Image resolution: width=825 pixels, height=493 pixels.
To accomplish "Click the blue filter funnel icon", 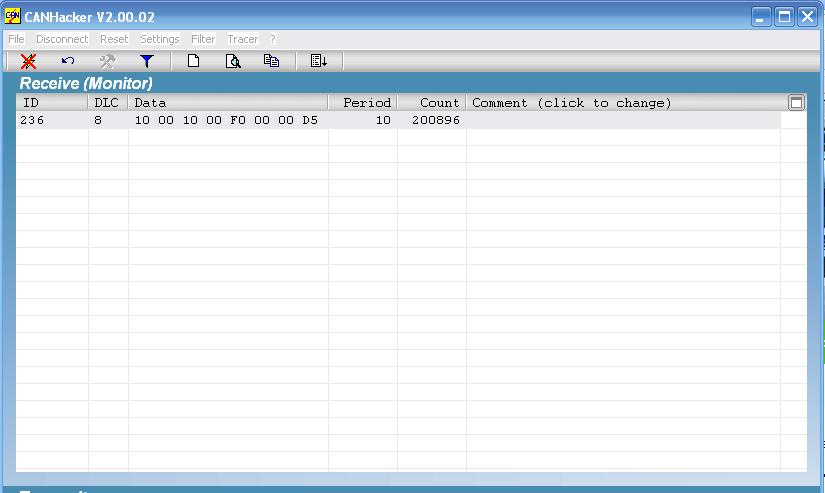I will pyautogui.click(x=147, y=62).
